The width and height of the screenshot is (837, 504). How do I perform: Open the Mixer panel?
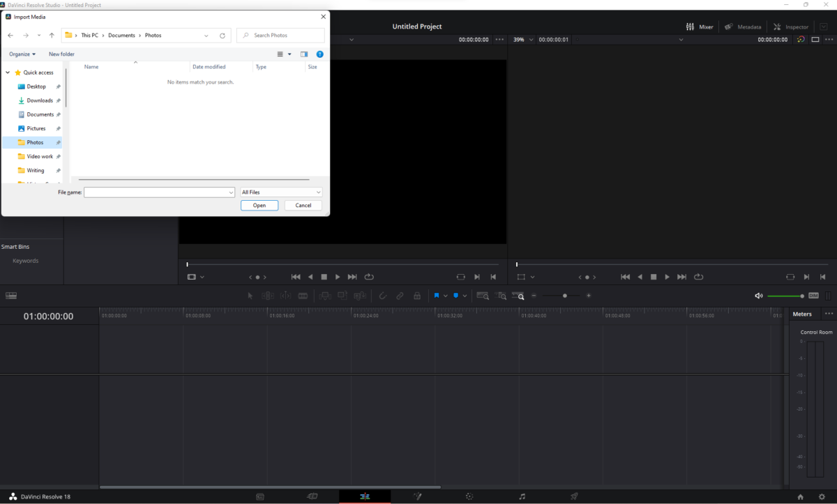[x=700, y=26]
